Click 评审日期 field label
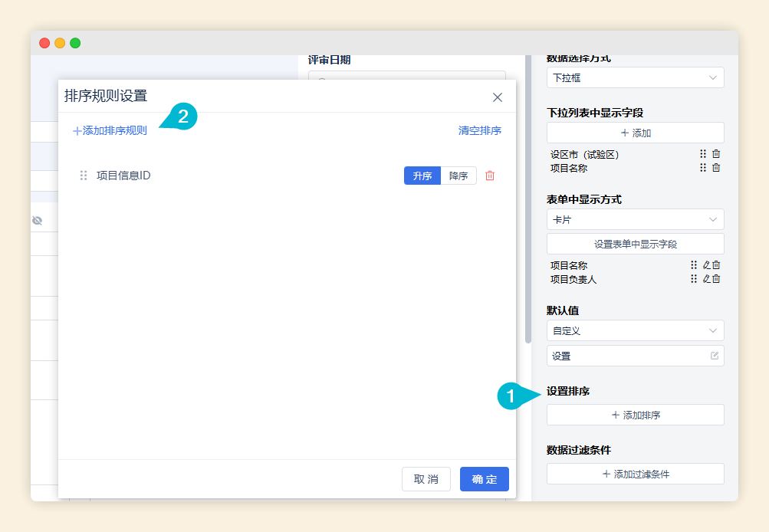Image resolution: width=769 pixels, height=532 pixels. (x=329, y=60)
